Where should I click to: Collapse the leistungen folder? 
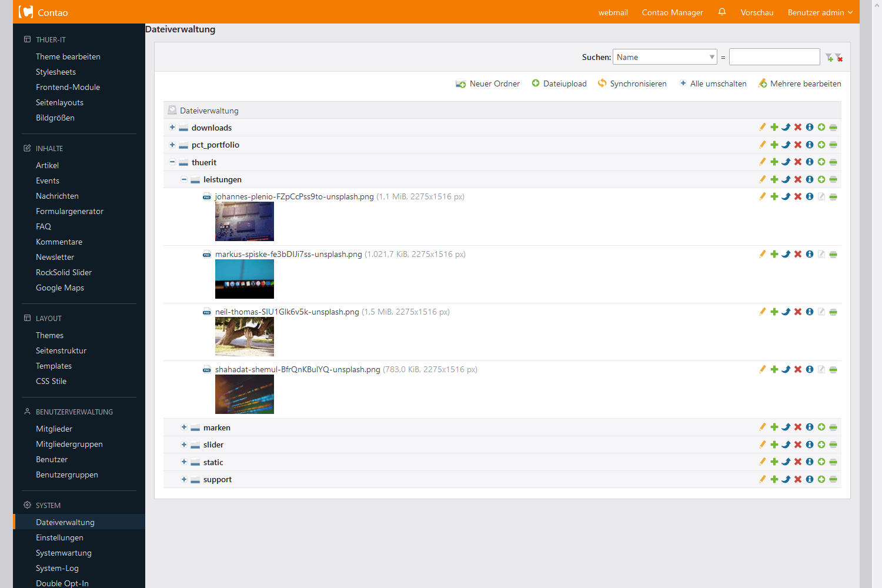(x=184, y=179)
